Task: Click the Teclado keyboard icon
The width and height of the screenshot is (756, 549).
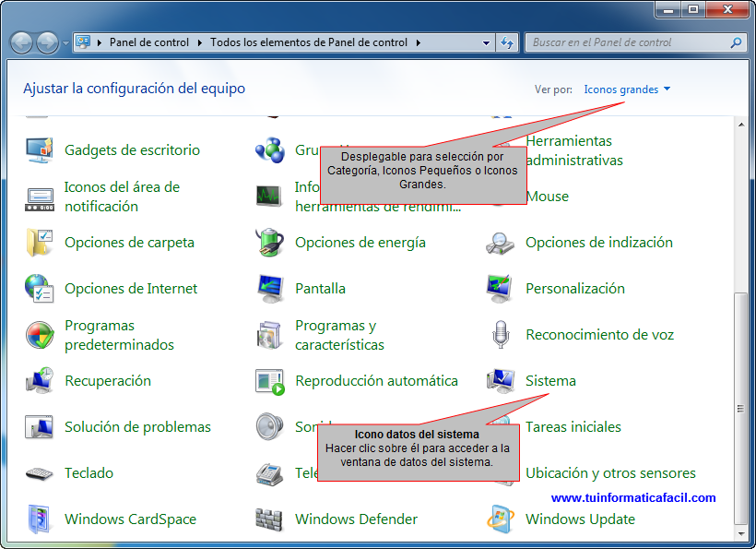Action: [x=39, y=473]
